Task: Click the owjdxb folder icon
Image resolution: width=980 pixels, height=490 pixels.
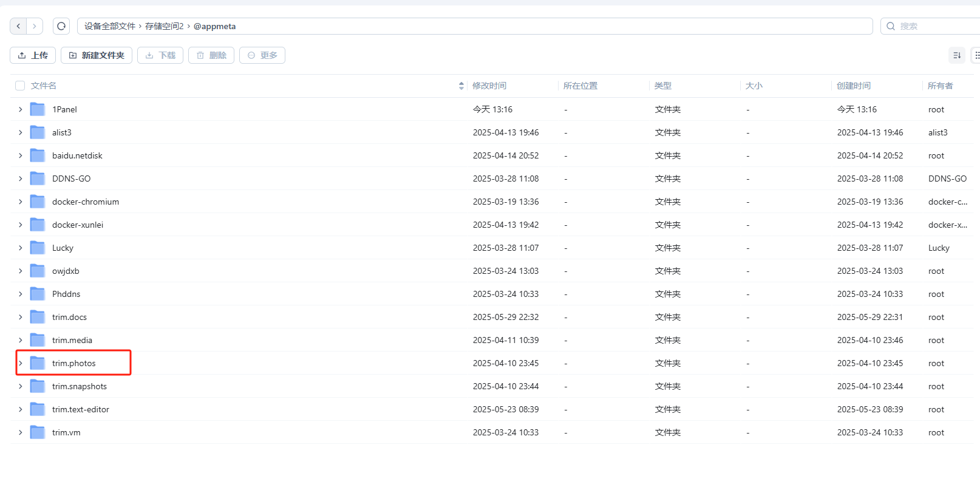Action: (x=38, y=271)
